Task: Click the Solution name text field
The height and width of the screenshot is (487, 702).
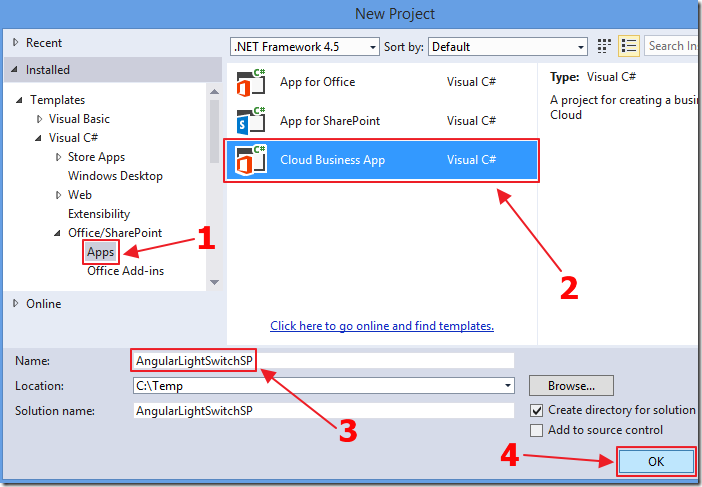Action: pyautogui.click(x=323, y=410)
